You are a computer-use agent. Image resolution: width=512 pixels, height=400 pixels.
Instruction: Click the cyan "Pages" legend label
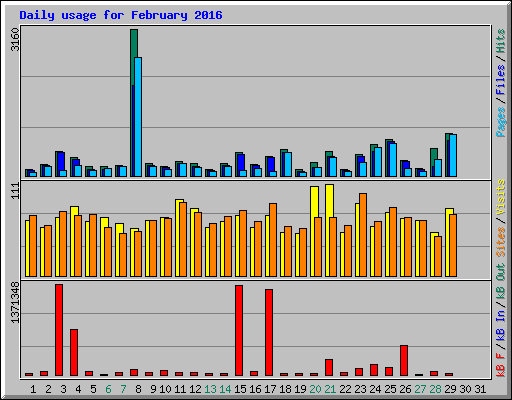(x=501, y=122)
